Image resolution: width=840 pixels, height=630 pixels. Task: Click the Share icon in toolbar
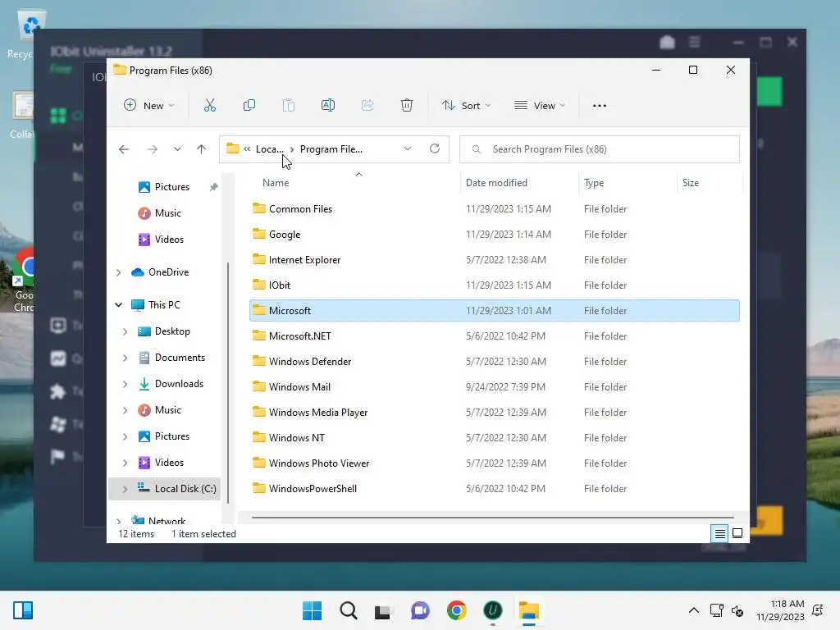point(367,106)
